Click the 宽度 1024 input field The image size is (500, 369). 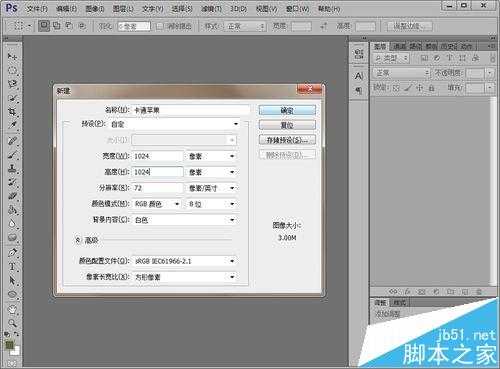click(158, 156)
